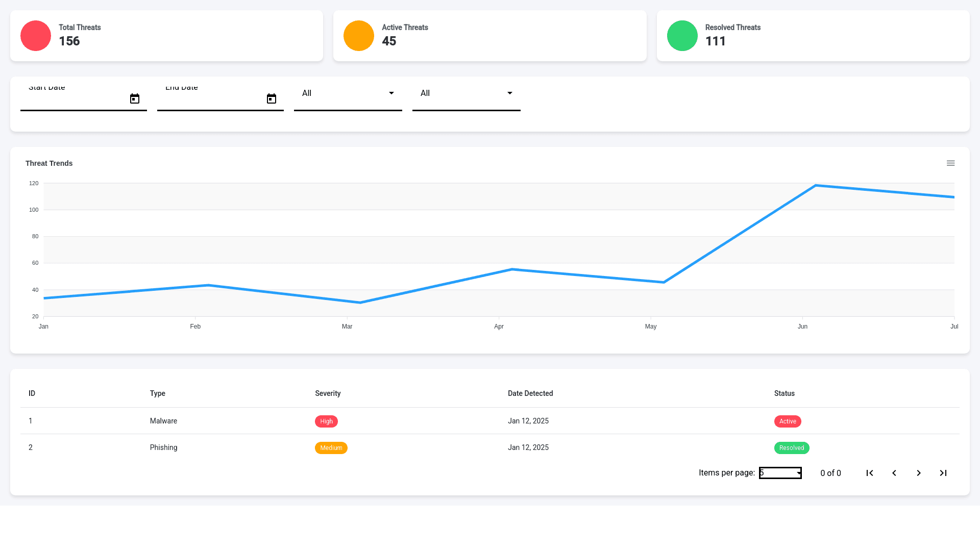Image resolution: width=980 pixels, height=551 pixels.
Task: Click the green Resolved Threats circle
Action: 682,36
